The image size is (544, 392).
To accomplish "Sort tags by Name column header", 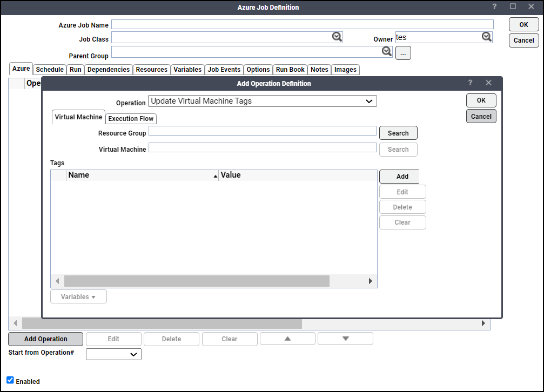I will pyautogui.click(x=142, y=175).
